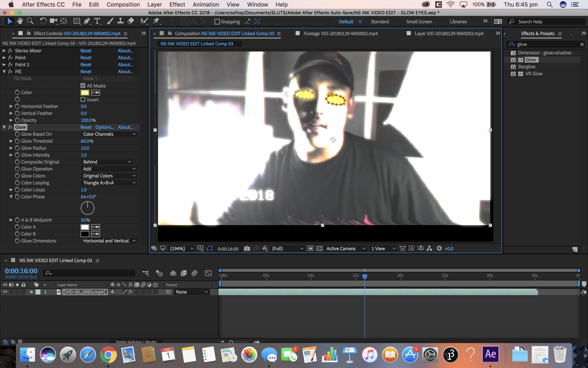Select the Unified Camera tool

pyautogui.click(x=53, y=21)
